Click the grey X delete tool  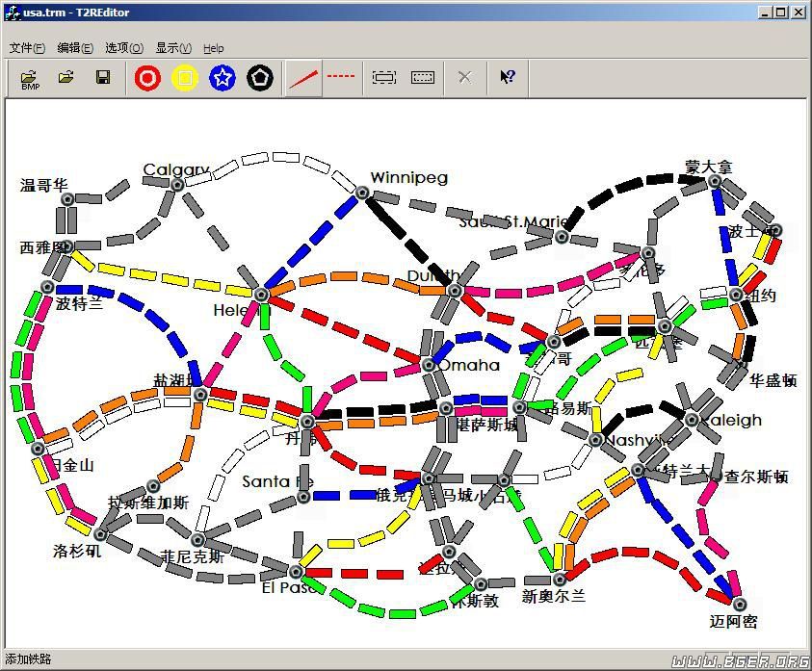coord(465,78)
